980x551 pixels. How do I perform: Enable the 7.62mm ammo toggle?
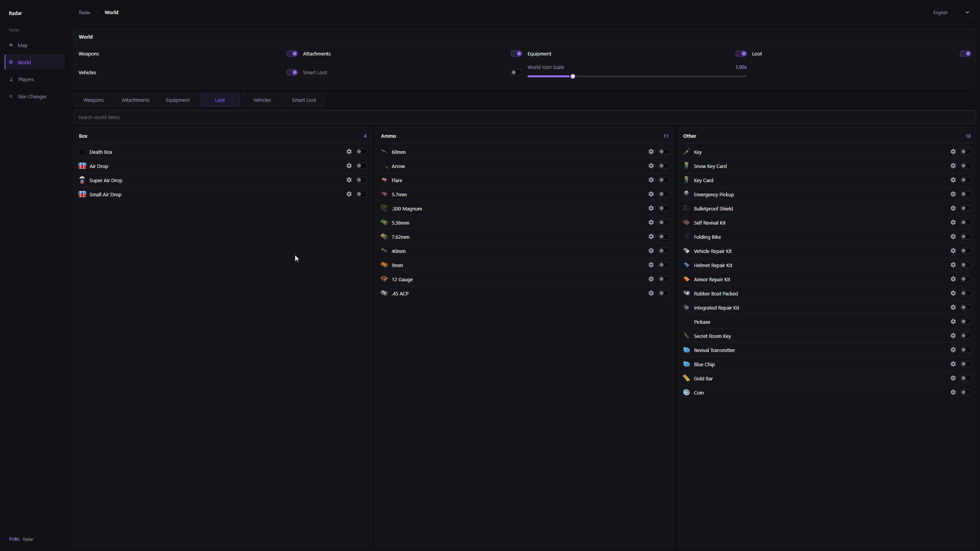point(664,236)
